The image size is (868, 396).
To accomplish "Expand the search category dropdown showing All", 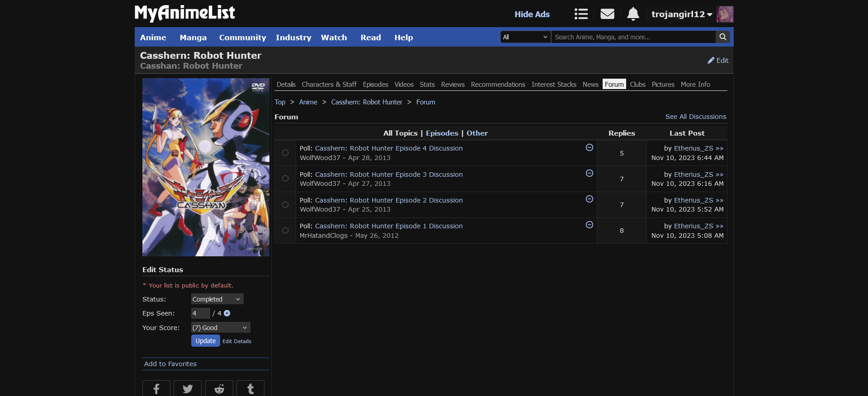I will click(x=525, y=37).
